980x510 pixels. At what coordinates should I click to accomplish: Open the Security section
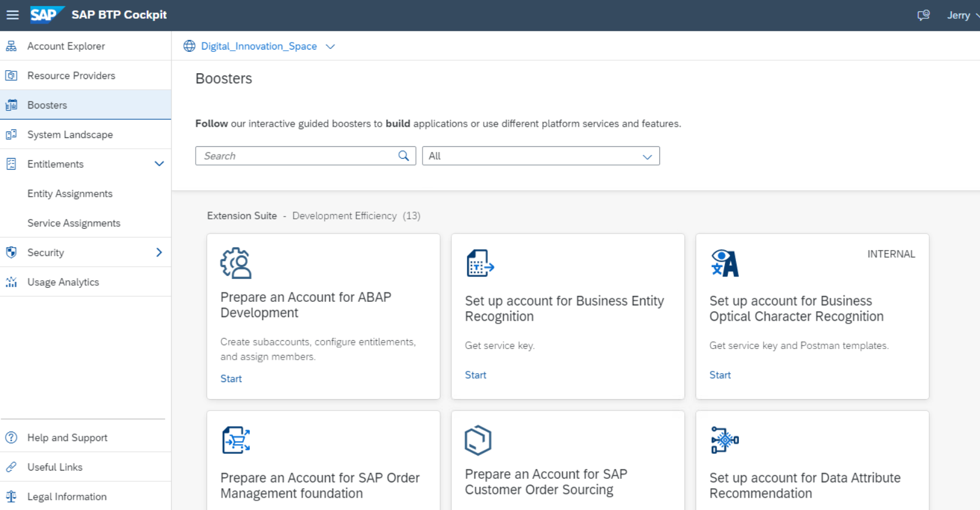(x=45, y=252)
